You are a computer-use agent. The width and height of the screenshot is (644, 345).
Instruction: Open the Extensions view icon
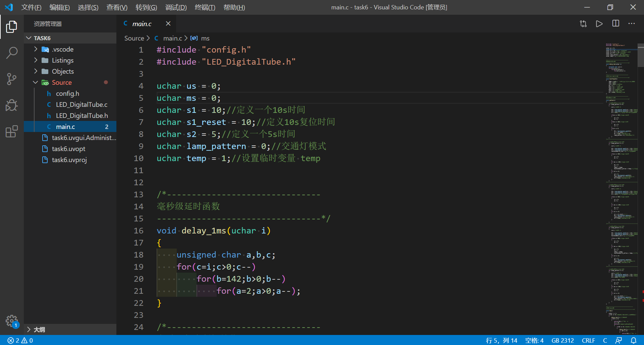click(x=12, y=131)
